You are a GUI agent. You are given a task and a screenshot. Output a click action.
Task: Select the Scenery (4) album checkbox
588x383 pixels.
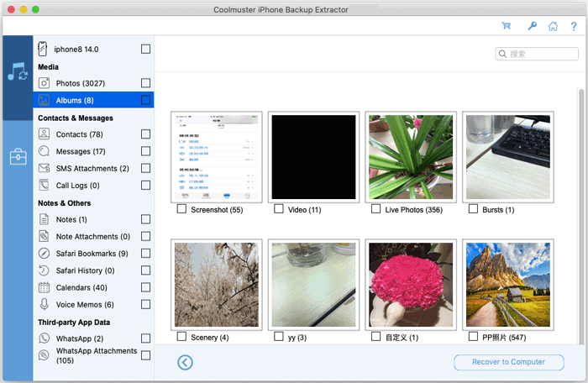(x=181, y=337)
